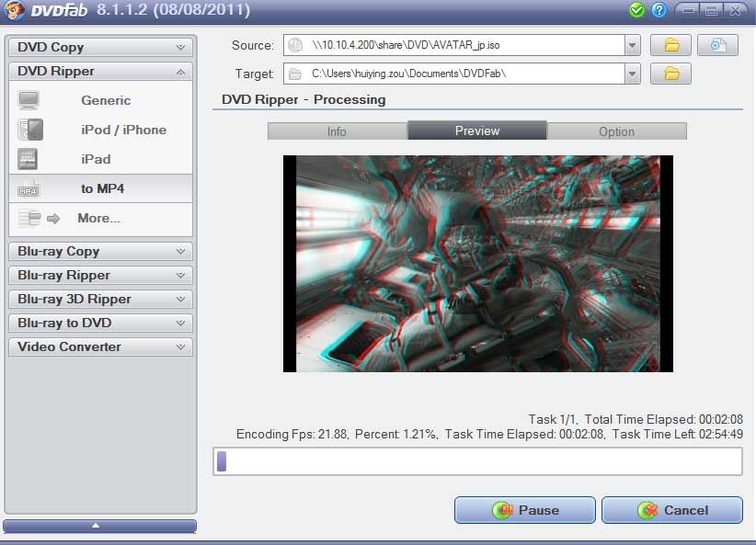The width and height of the screenshot is (756, 545).
Task: Expand the Blu-ray to DVD section
Action: click(100, 323)
